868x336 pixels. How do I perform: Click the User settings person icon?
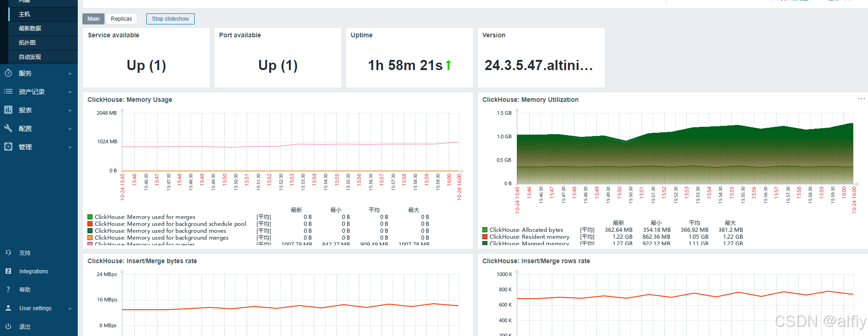pyautogui.click(x=8, y=308)
